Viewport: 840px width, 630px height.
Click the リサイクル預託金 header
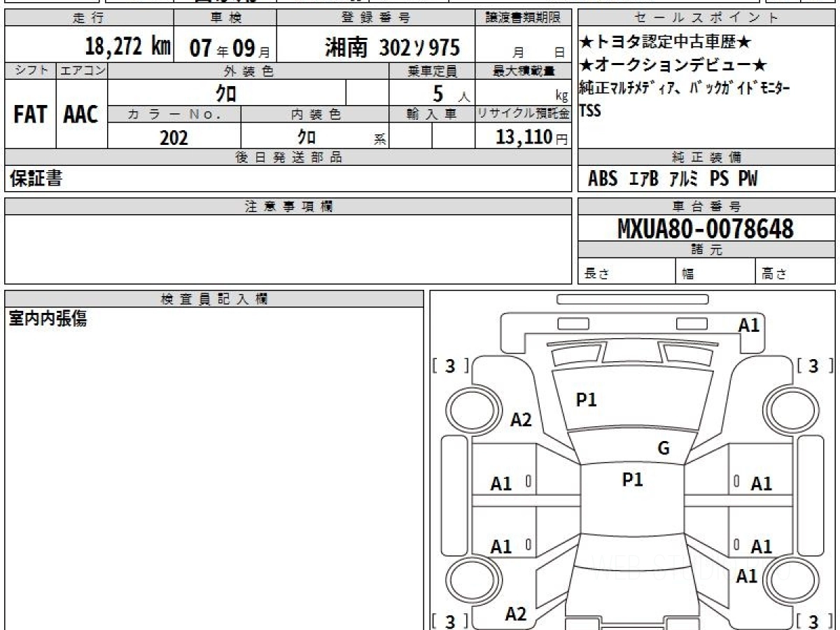pos(524,114)
